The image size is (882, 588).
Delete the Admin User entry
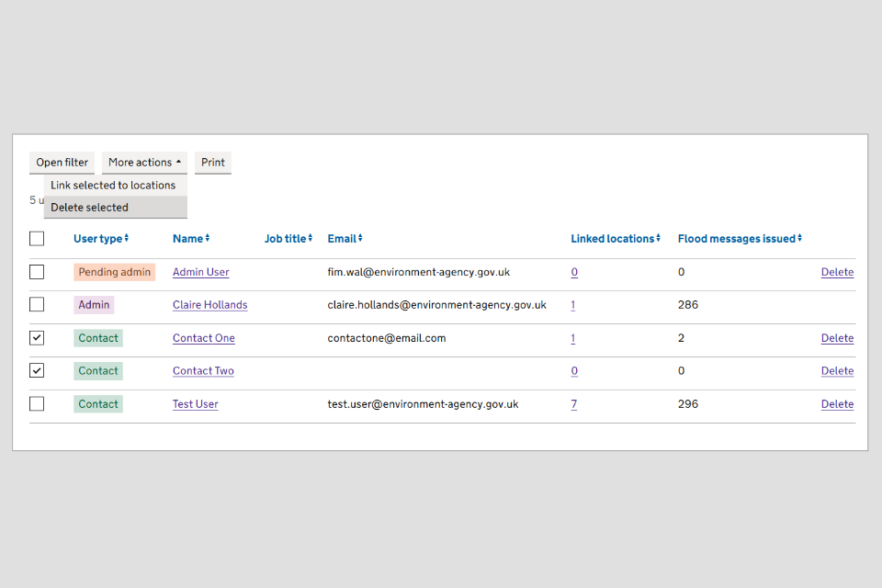click(x=837, y=272)
